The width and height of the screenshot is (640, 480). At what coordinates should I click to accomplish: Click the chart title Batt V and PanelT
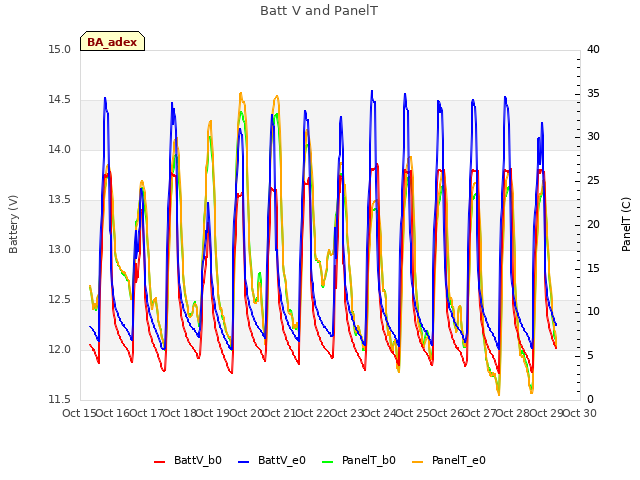click(x=319, y=11)
